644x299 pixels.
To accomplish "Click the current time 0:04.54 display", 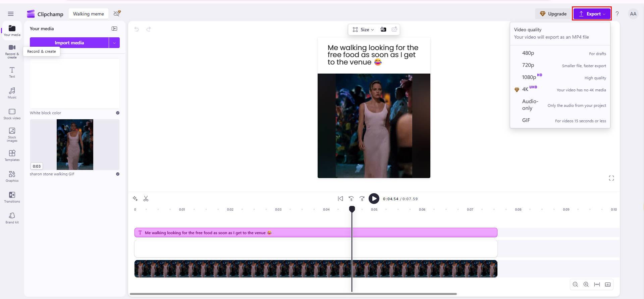I will [x=390, y=199].
